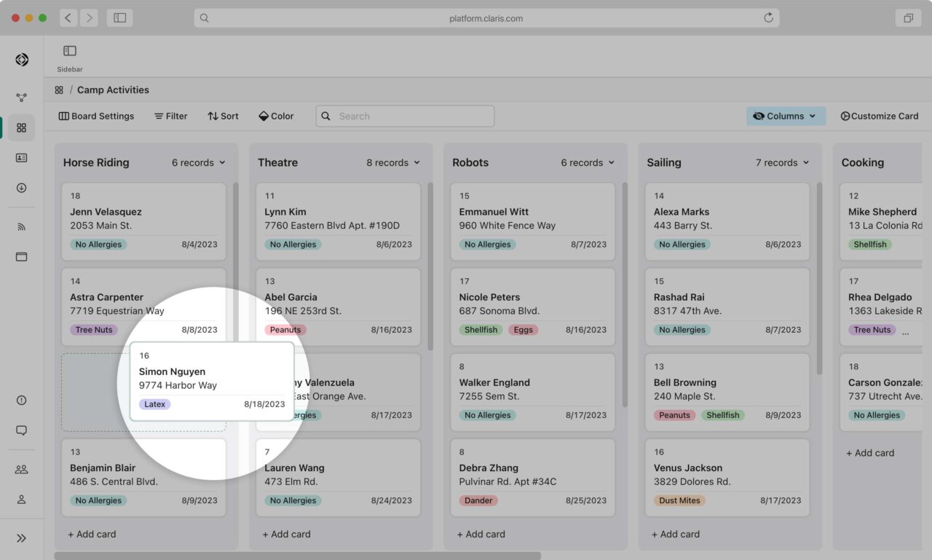Open Board Settings
Image resolution: width=932 pixels, height=560 pixels.
click(96, 115)
